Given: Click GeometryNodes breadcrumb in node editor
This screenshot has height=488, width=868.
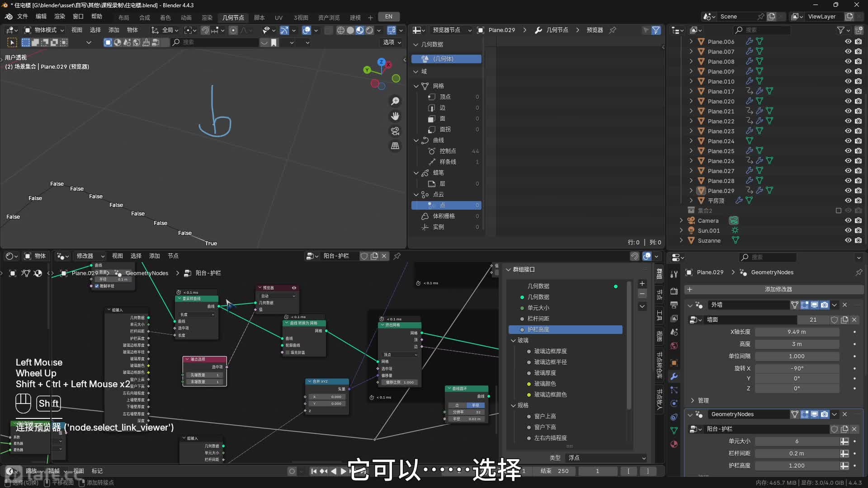Looking at the screenshot, I should pyautogui.click(x=147, y=273).
